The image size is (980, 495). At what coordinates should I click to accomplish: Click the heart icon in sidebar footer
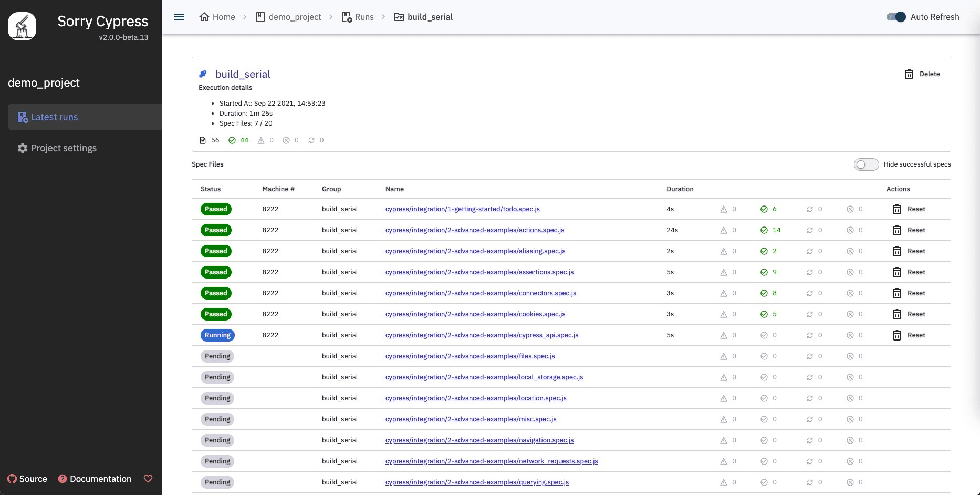tap(148, 479)
